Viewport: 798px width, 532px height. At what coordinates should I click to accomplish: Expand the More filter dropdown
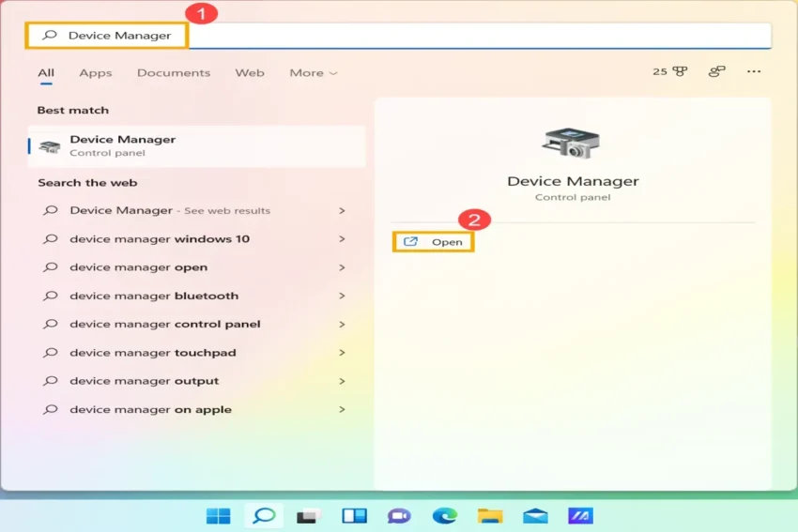313,73
